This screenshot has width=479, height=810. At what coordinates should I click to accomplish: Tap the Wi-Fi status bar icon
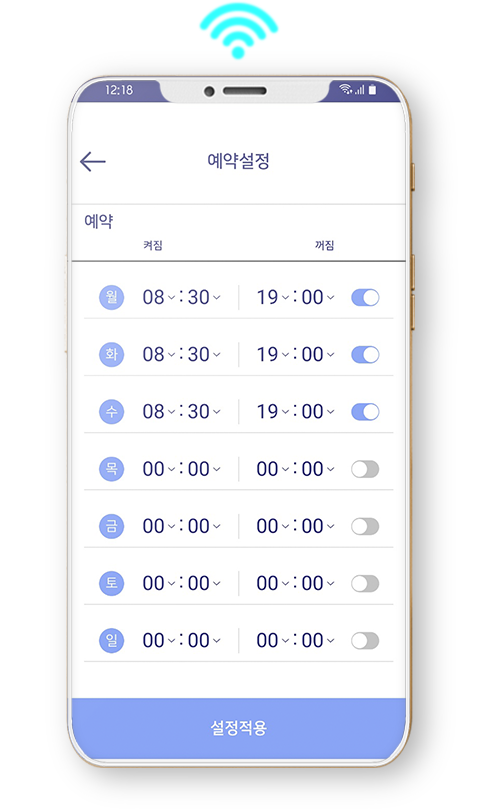point(345,89)
